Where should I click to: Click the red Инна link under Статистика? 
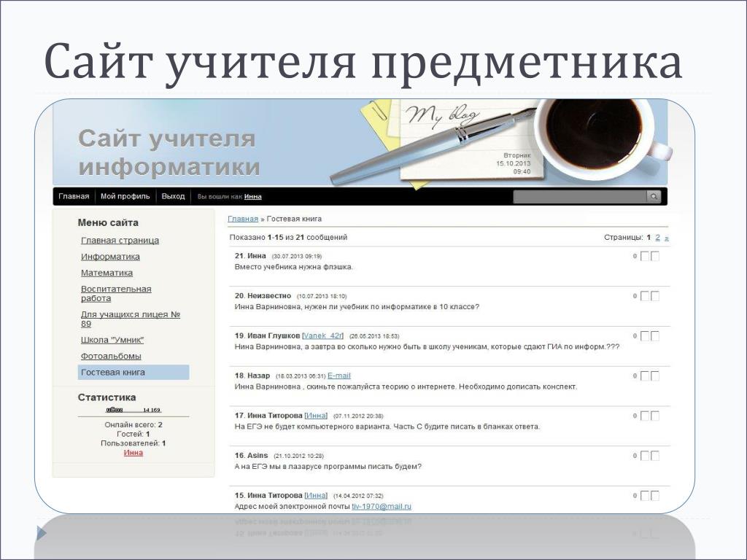[x=133, y=453]
